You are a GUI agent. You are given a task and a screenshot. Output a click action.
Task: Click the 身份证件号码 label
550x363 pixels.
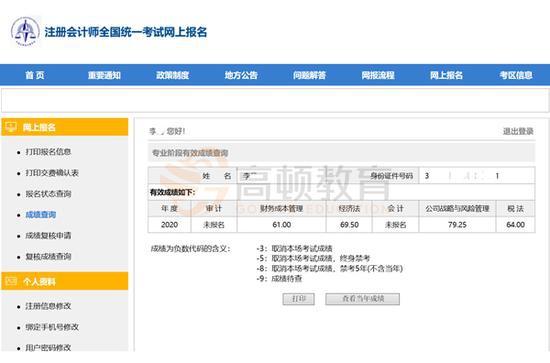(392, 176)
